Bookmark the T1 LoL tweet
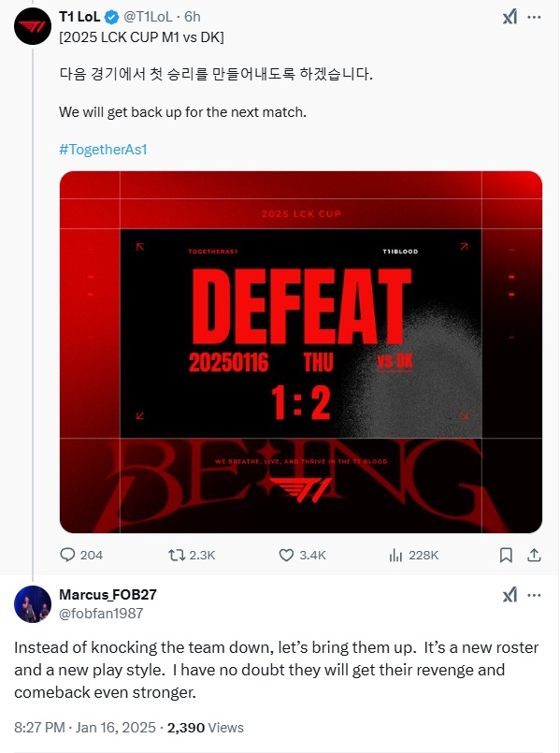 pyautogui.click(x=504, y=555)
